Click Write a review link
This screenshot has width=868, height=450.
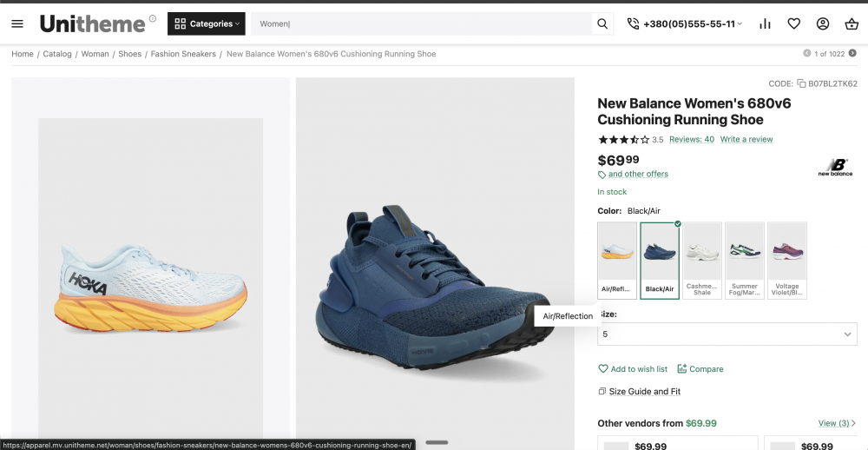point(746,139)
